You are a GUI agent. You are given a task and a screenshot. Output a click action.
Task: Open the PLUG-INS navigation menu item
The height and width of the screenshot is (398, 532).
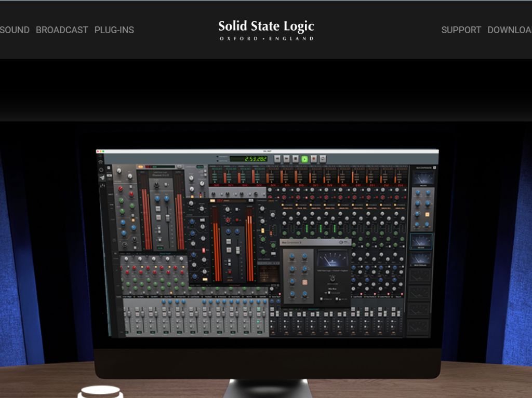(x=114, y=30)
